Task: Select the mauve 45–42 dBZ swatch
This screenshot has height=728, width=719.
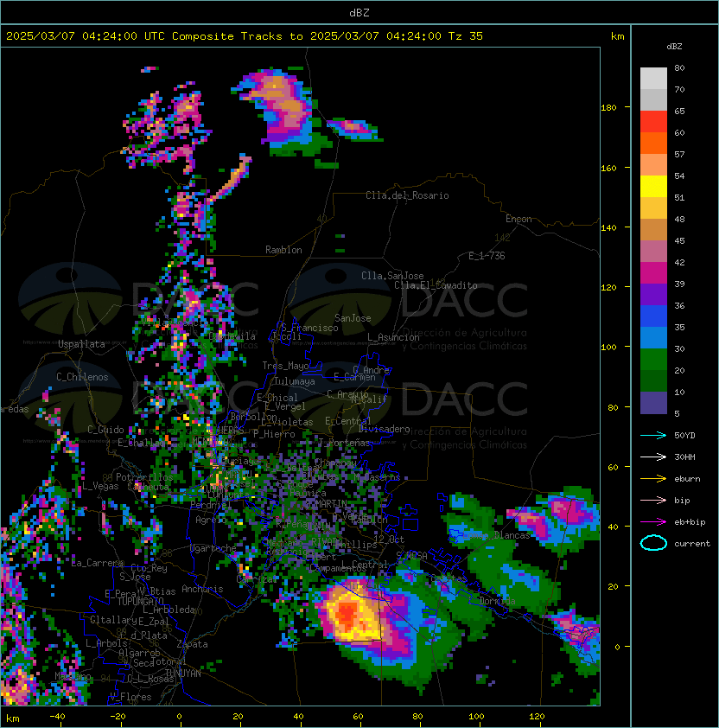Action: (x=653, y=252)
